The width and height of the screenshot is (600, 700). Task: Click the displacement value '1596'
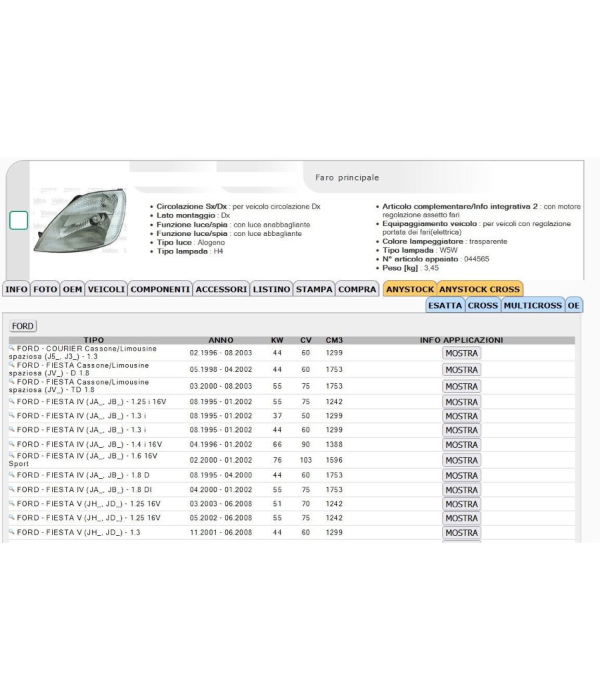[335, 460]
